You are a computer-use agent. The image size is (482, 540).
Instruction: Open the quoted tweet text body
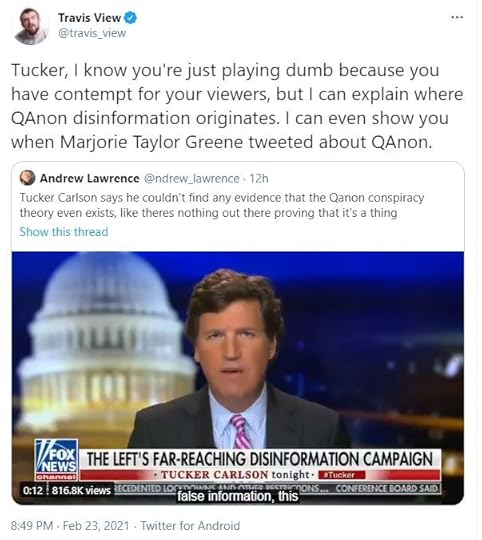click(222, 205)
